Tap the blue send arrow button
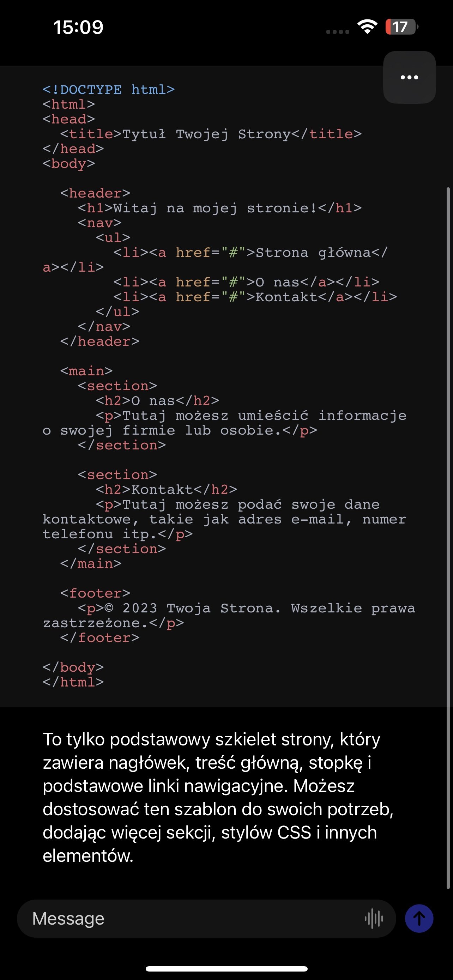 [419, 918]
